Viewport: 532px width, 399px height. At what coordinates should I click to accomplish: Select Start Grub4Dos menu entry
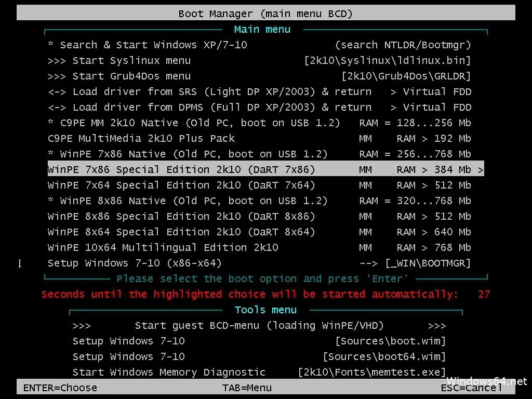260,76
